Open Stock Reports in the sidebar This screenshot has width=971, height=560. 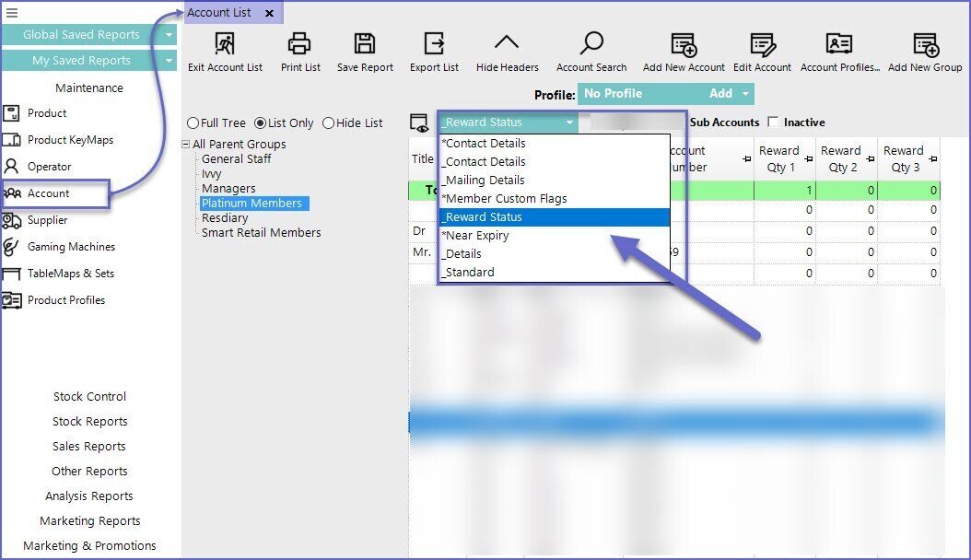89,422
